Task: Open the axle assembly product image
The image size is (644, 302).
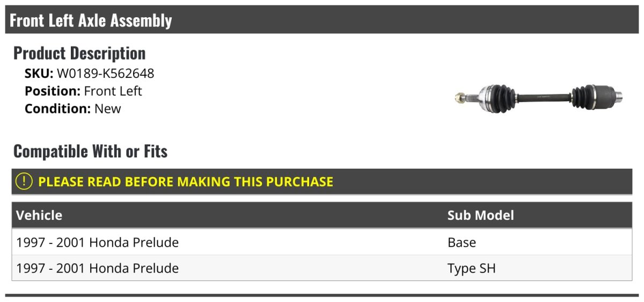Action: pos(538,97)
